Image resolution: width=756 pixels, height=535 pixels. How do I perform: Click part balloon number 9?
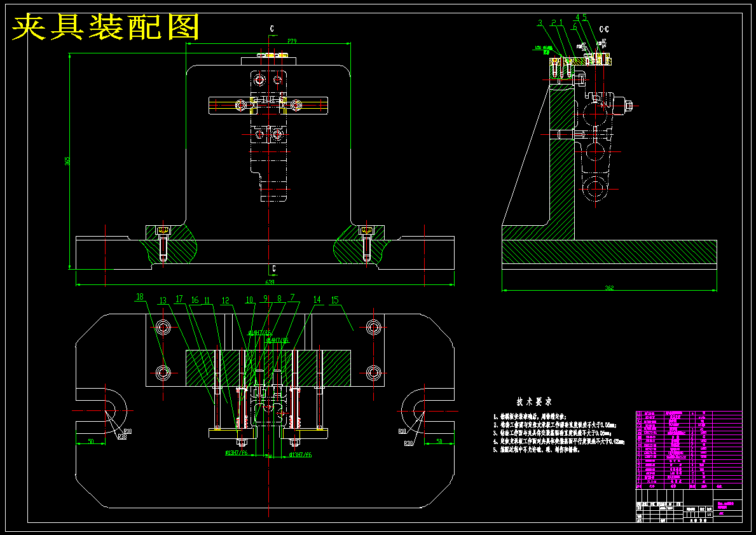pyautogui.click(x=265, y=298)
